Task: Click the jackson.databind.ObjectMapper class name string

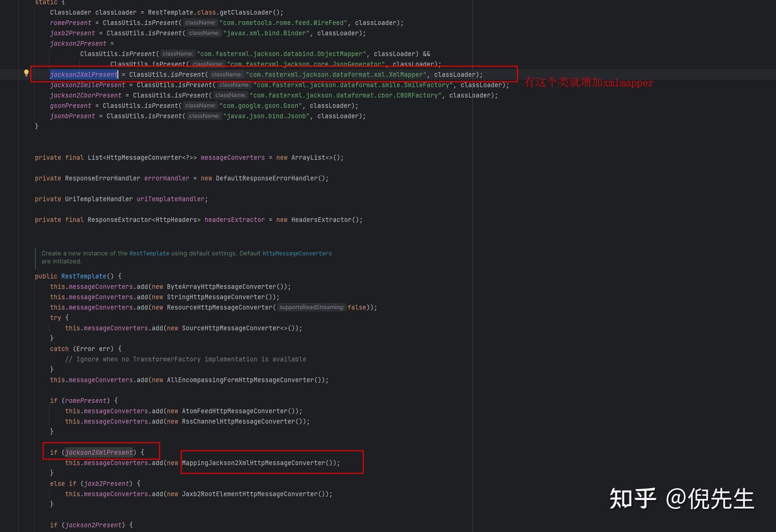Action: pos(281,54)
